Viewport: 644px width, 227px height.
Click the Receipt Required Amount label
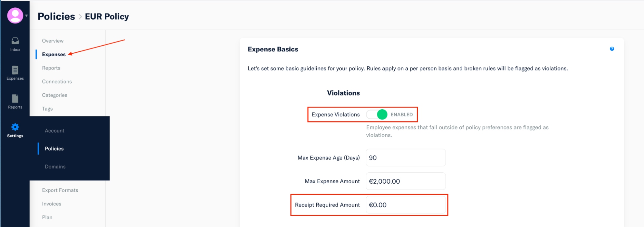click(x=327, y=205)
